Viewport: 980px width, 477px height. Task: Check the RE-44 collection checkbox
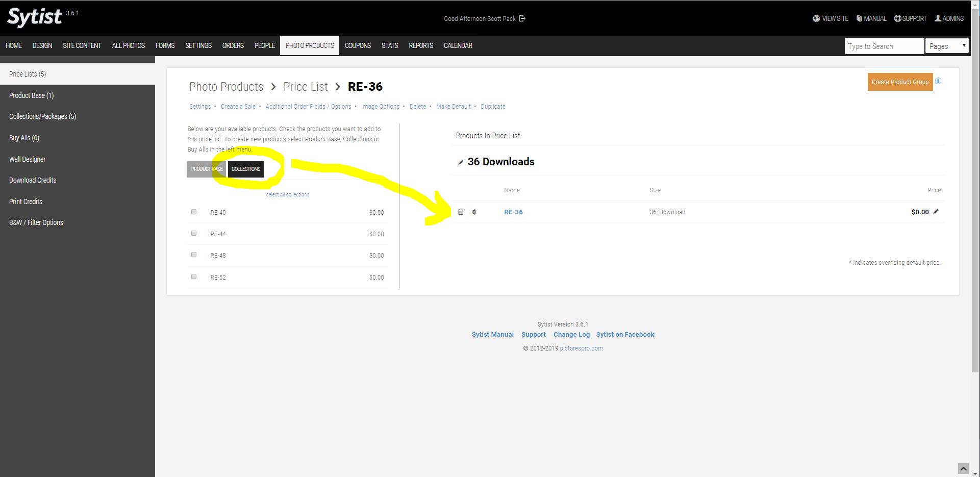point(194,233)
